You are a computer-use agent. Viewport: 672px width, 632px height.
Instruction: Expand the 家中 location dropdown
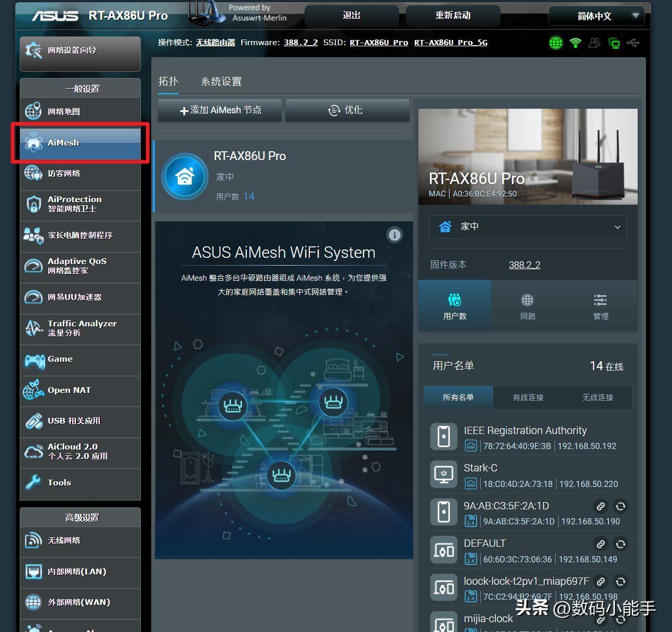click(x=528, y=227)
